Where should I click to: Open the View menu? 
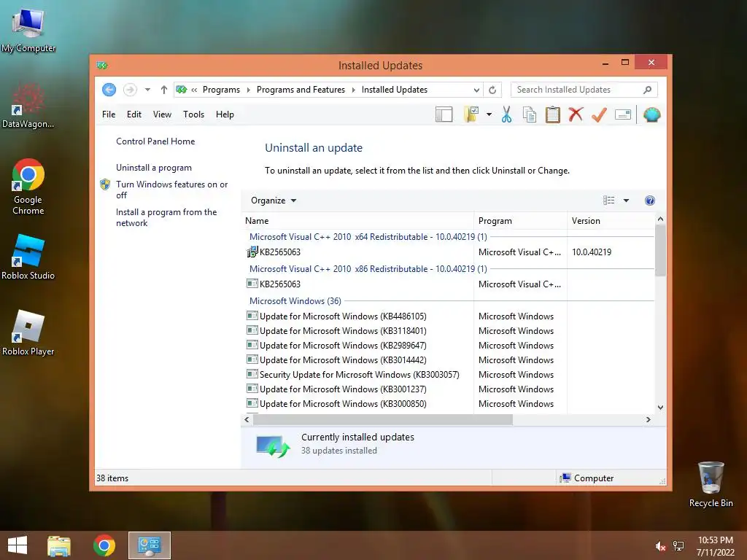[x=162, y=114]
